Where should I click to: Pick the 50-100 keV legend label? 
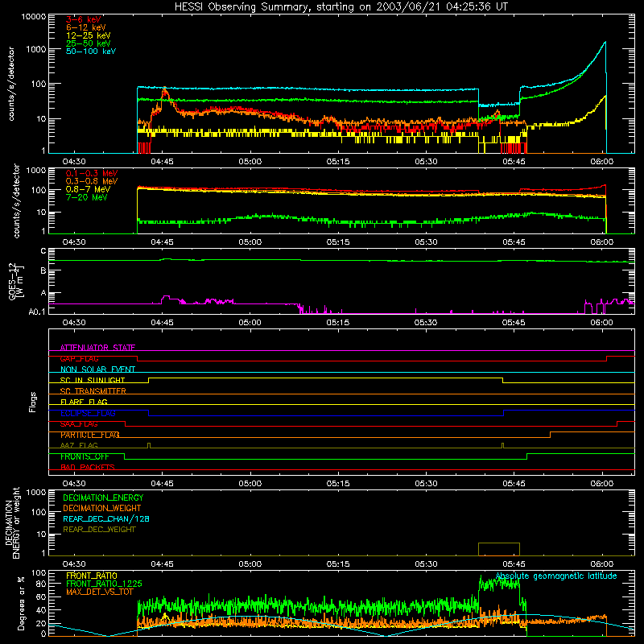coord(91,52)
